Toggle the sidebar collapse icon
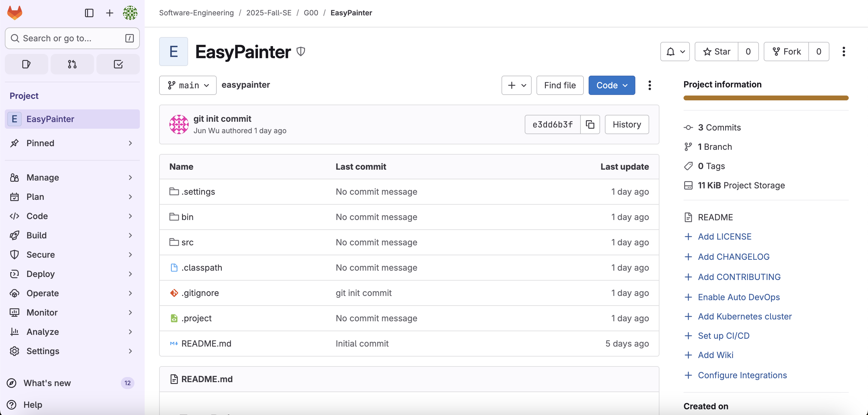Screen dimensions: 868x415 click(x=89, y=13)
